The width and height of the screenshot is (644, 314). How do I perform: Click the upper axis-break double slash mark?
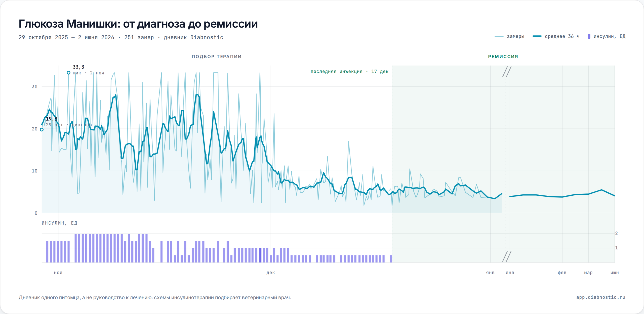point(507,72)
